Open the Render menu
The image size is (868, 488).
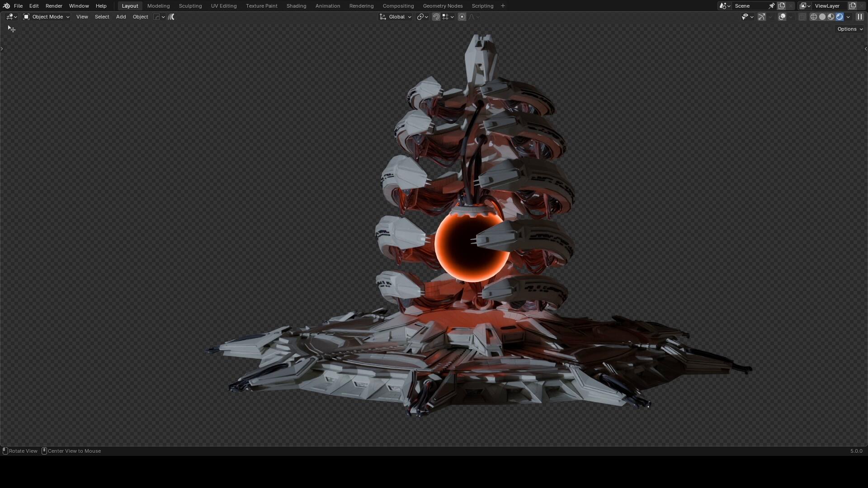click(x=54, y=6)
